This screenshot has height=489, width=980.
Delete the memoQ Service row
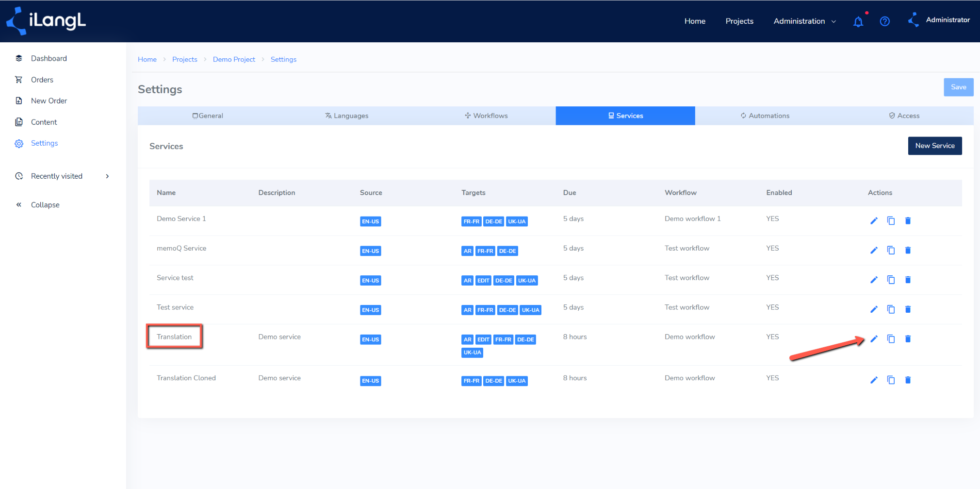pos(908,251)
